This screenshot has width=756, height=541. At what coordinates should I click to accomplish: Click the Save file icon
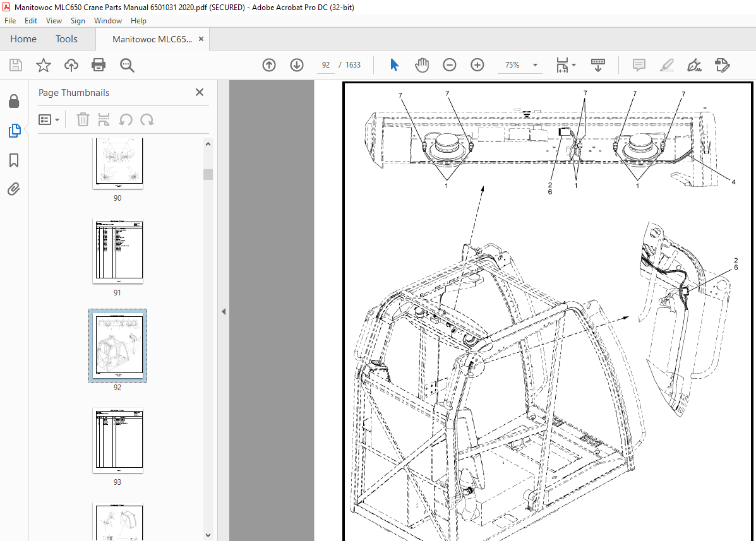click(x=15, y=65)
